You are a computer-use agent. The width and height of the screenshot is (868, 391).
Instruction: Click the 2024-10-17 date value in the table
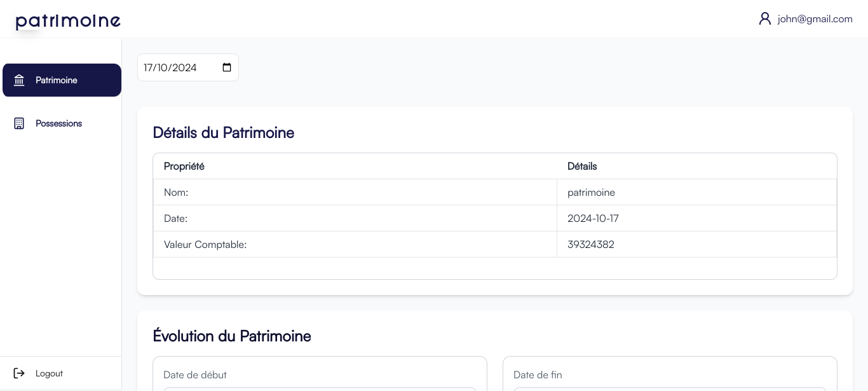pyautogui.click(x=593, y=218)
